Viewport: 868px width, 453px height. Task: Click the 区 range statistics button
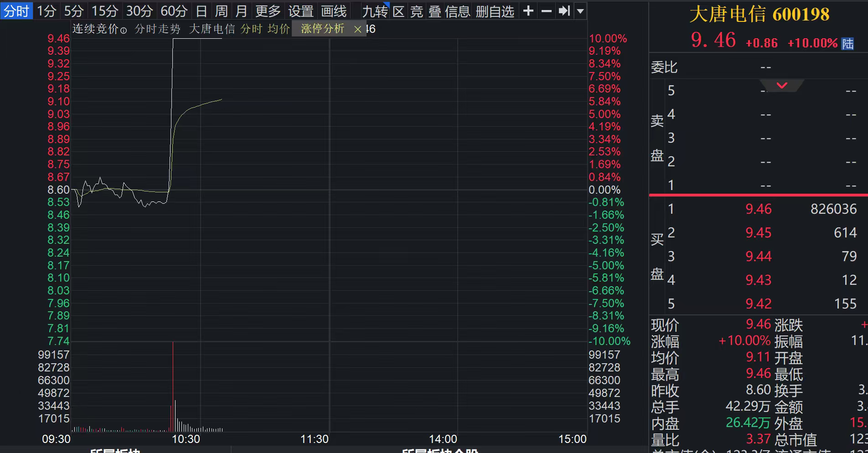pyautogui.click(x=399, y=11)
